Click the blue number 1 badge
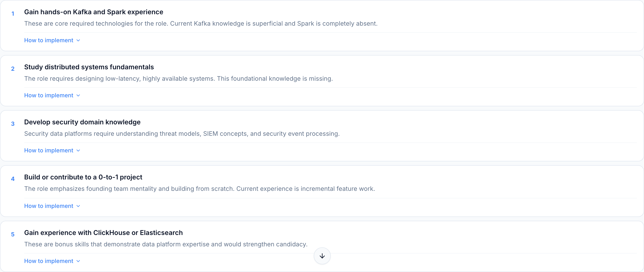The width and height of the screenshot is (644, 272). point(13,14)
